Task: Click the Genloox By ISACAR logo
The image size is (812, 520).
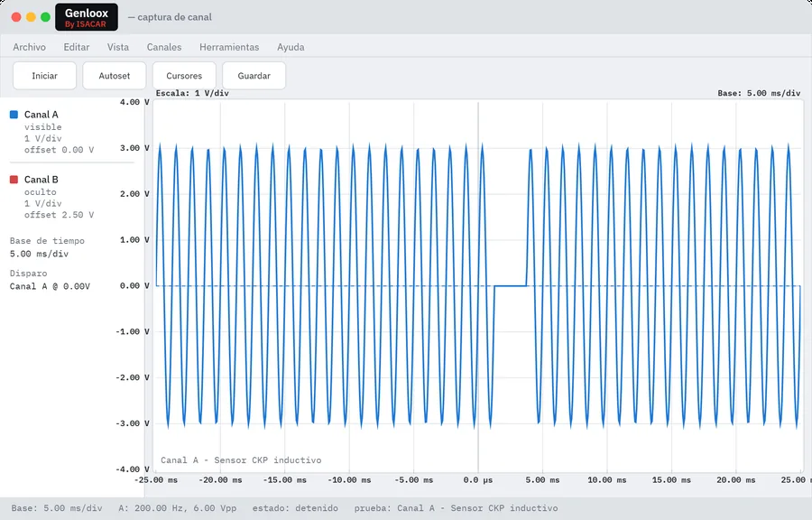Action: tap(87, 17)
